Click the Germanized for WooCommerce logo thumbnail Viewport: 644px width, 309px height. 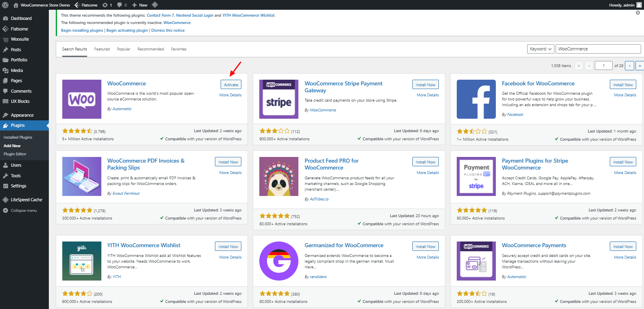279,261
